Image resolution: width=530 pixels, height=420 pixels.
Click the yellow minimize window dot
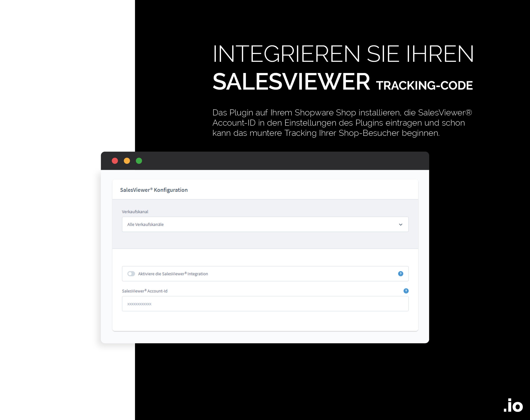tap(127, 161)
